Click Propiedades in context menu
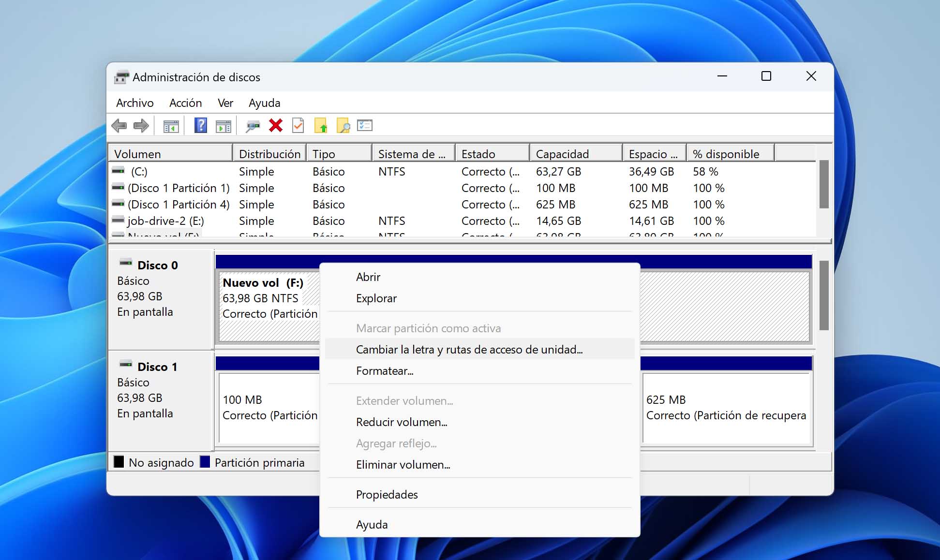940x560 pixels. click(387, 494)
